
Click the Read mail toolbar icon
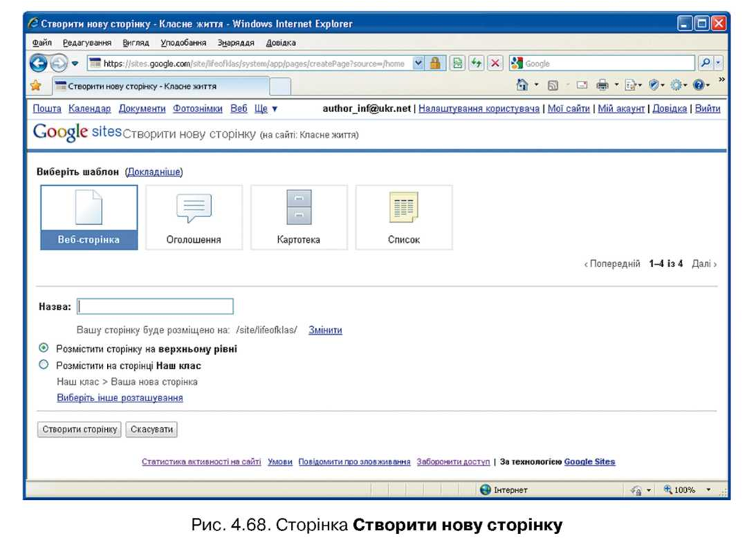[582, 85]
